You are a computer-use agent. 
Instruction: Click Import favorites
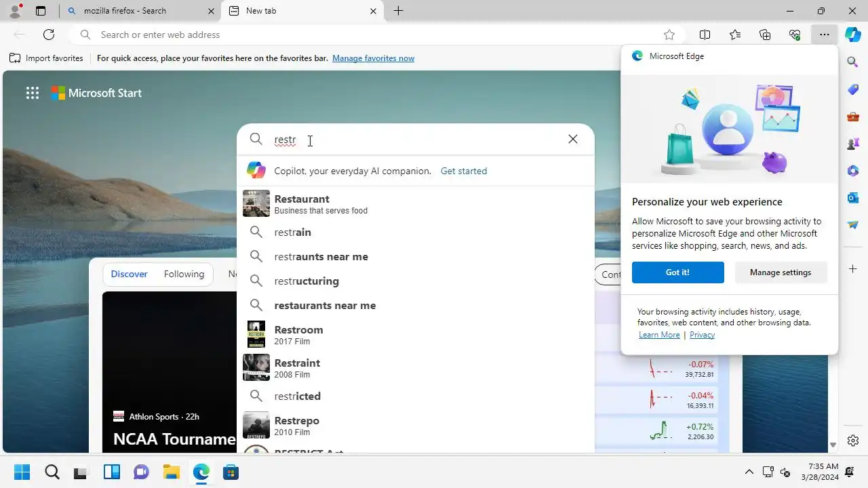[46, 58]
